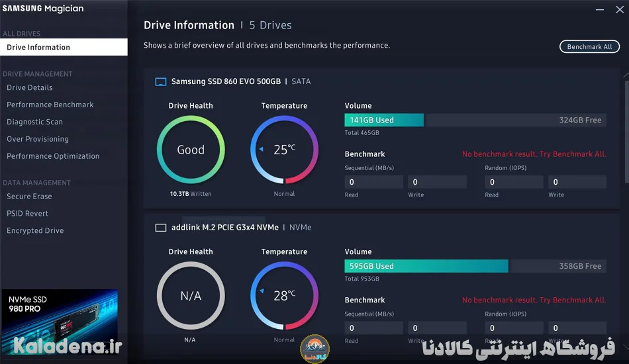Viewport: 629px width, 364px height.
Task: Click the 595GB Used volume bar
Action: click(x=426, y=266)
